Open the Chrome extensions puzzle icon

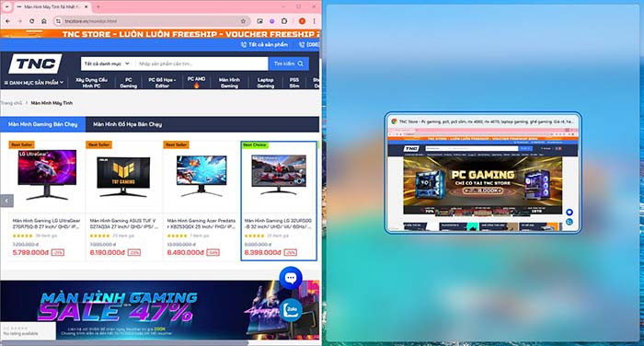[x=284, y=21]
